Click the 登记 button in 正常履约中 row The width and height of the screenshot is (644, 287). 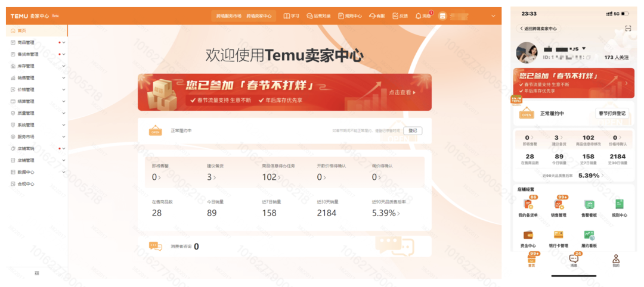(413, 131)
